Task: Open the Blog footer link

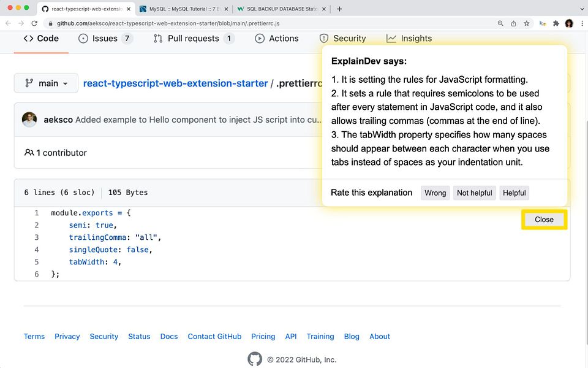Action: (352, 337)
